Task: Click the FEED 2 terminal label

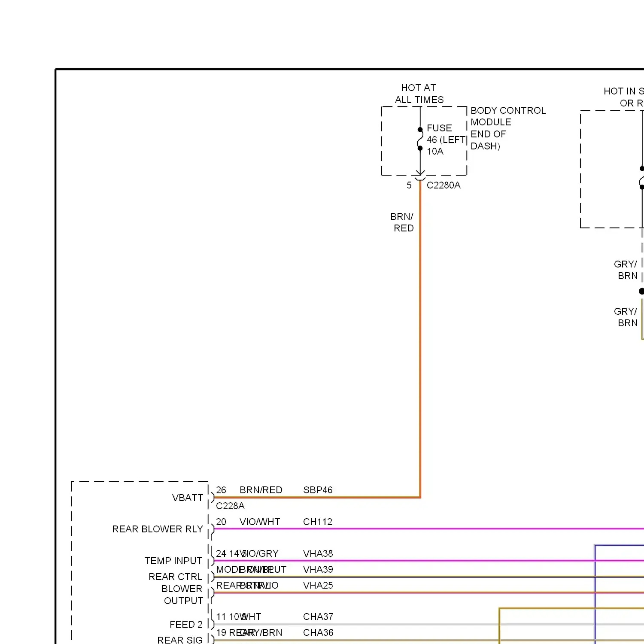Action: (186, 624)
